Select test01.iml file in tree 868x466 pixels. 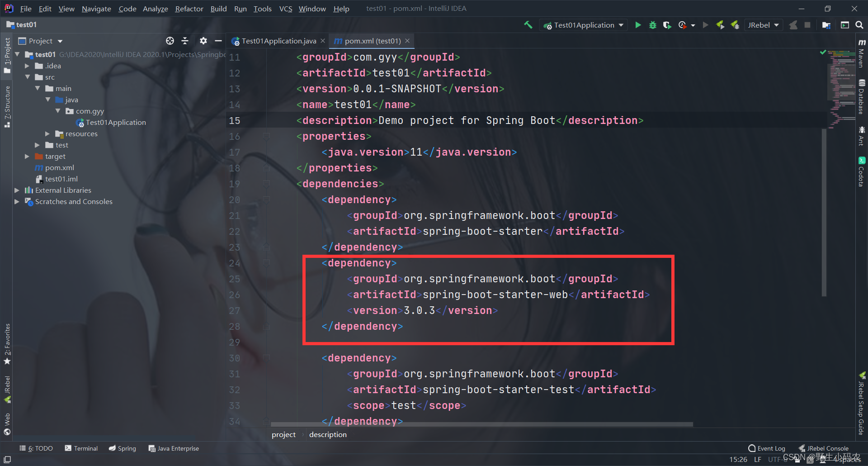pyautogui.click(x=61, y=179)
